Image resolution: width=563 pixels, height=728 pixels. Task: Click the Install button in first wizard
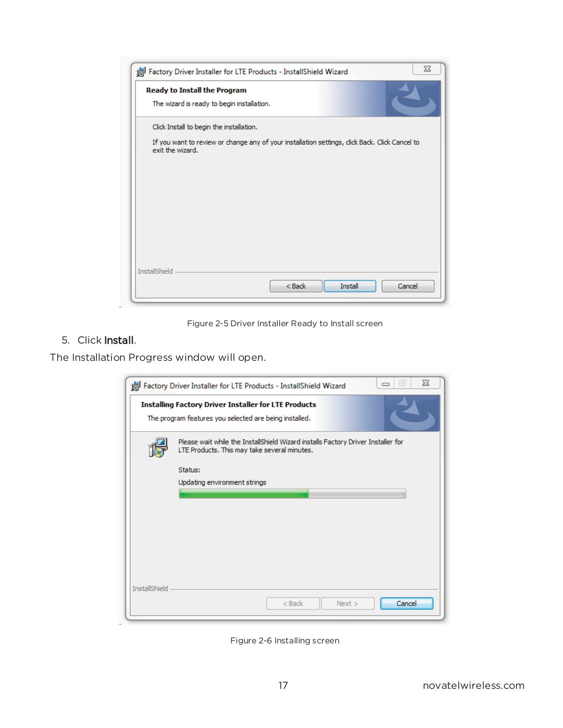point(350,286)
